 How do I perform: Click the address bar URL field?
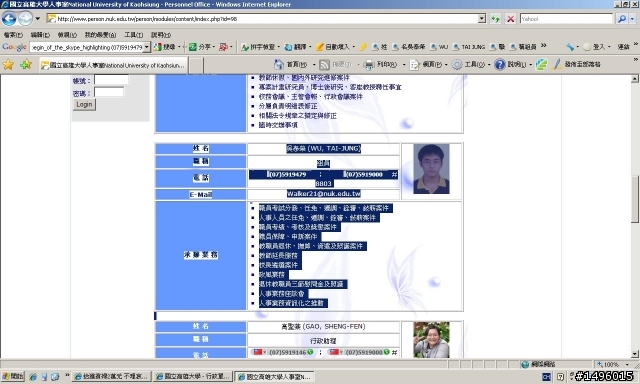[262, 19]
